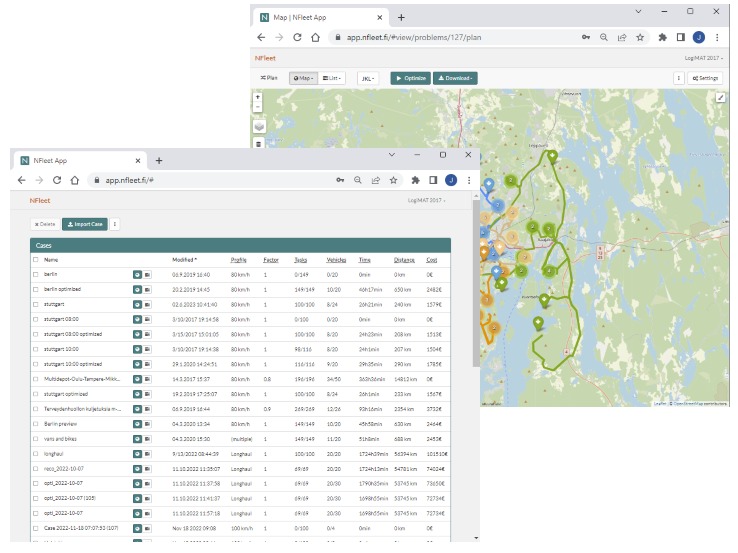Check the reco_2022-10-07 checkbox
The width and height of the screenshot is (738, 553).
tap(35, 469)
